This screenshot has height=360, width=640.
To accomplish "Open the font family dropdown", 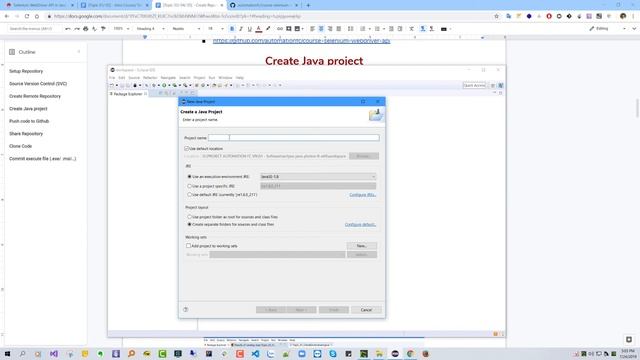I will 186,29.
